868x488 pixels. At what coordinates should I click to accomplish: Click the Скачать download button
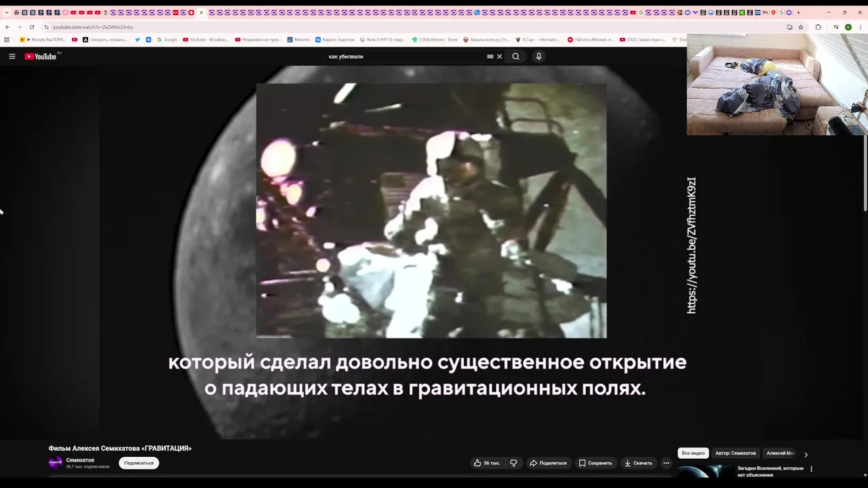point(638,463)
